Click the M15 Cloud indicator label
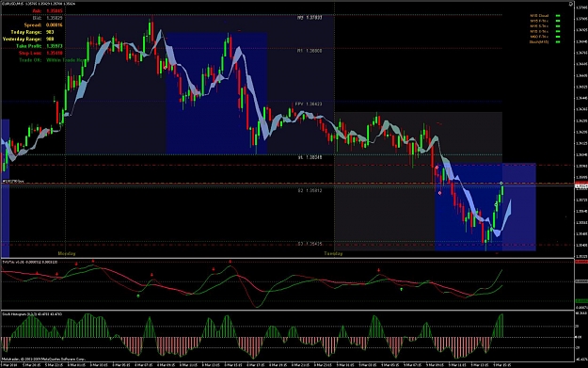588x368 pixels. (539, 16)
